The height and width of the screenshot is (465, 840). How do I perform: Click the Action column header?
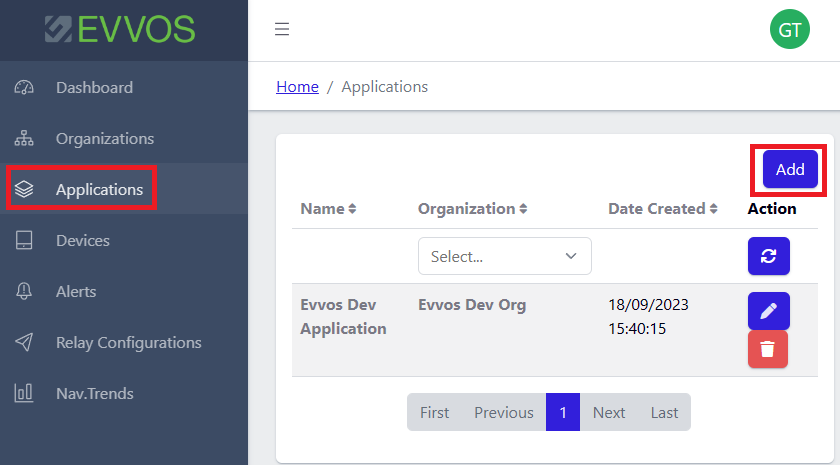click(x=772, y=209)
